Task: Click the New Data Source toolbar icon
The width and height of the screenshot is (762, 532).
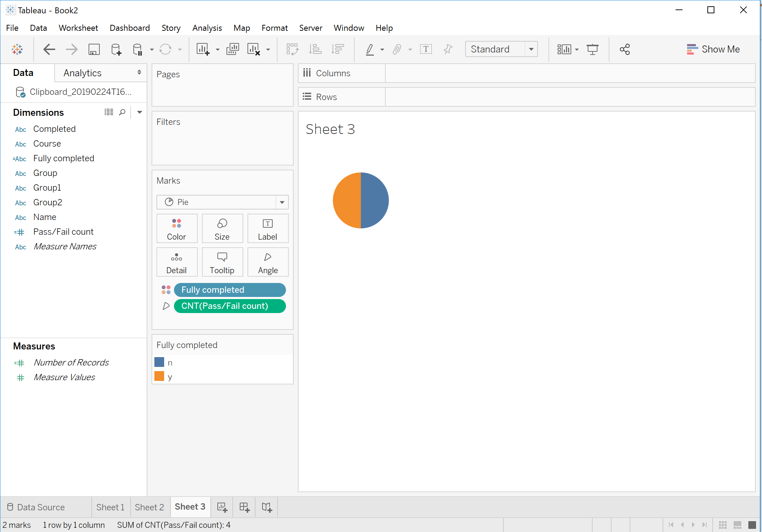Action: (x=116, y=49)
